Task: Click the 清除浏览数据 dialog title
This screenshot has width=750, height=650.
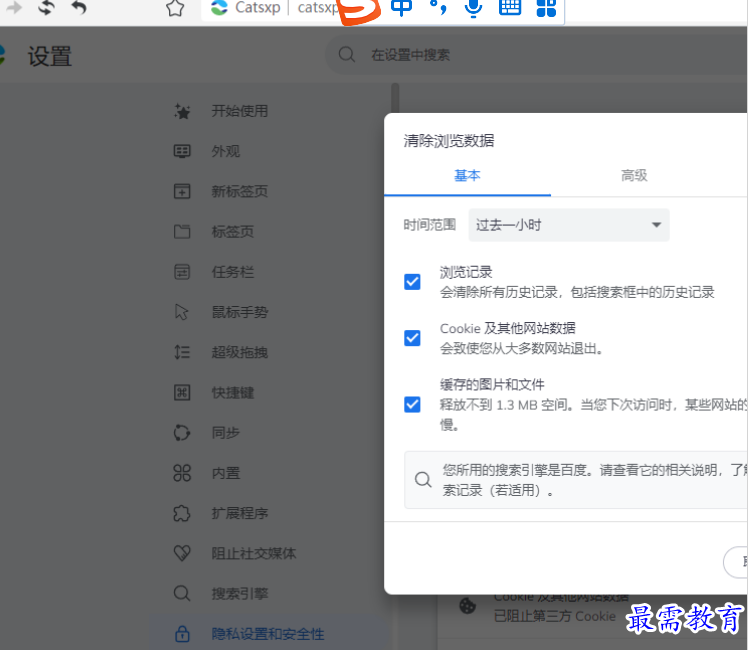Action: point(449,141)
